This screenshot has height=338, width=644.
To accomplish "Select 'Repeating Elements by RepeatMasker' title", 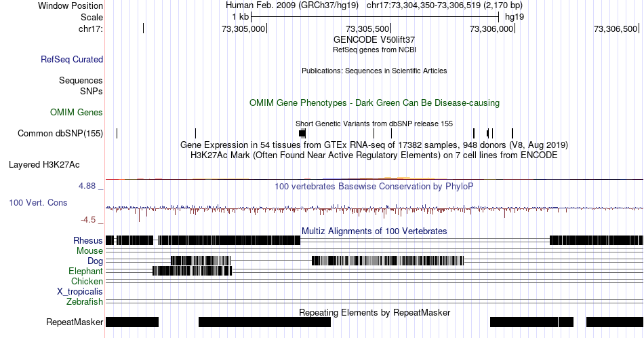I will pos(374,312).
